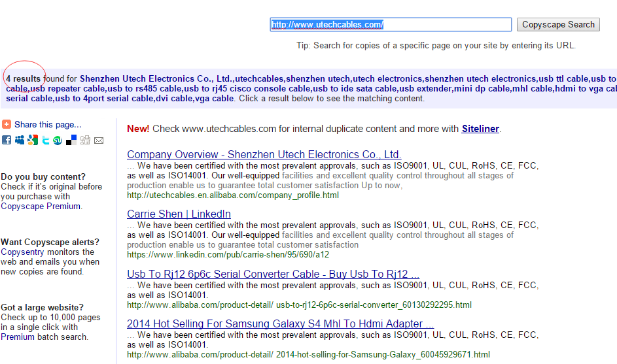Open the 'Carrie Shen | LinkedIn' result
This screenshot has height=364, width=617.
pos(179,214)
